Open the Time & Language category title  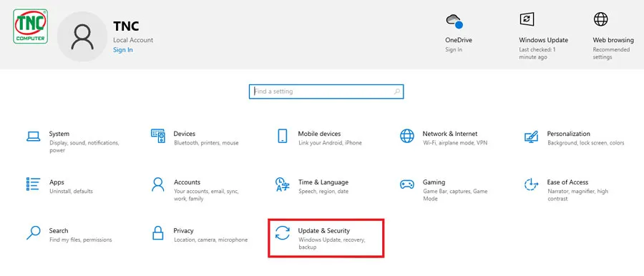click(x=323, y=182)
